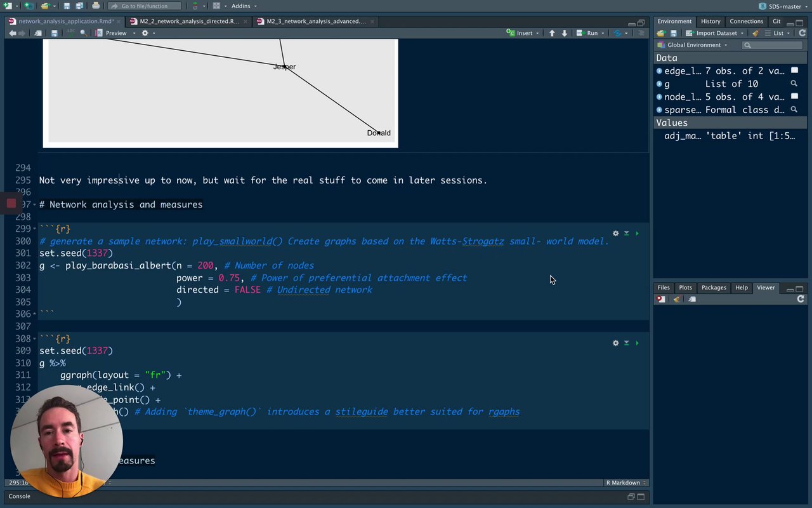Show the document outline
Viewport: 812px width, 508px height.
[643, 33]
